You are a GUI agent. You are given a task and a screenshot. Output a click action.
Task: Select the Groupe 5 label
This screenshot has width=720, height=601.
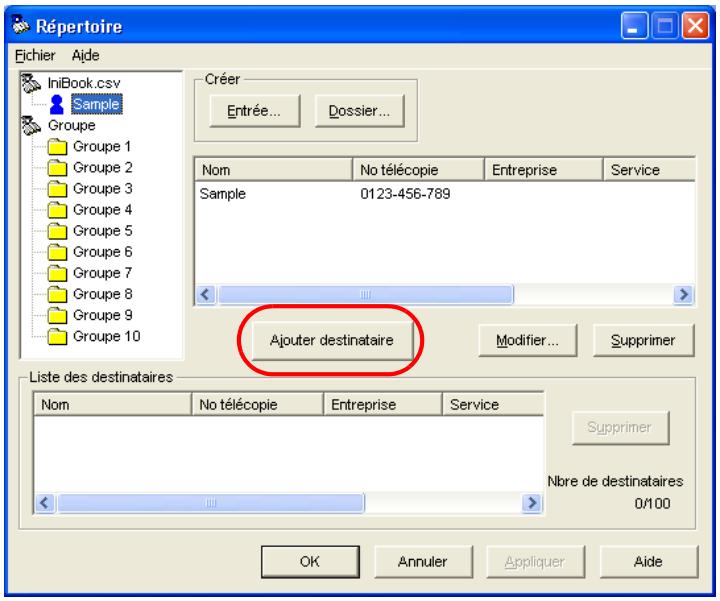pos(102,231)
